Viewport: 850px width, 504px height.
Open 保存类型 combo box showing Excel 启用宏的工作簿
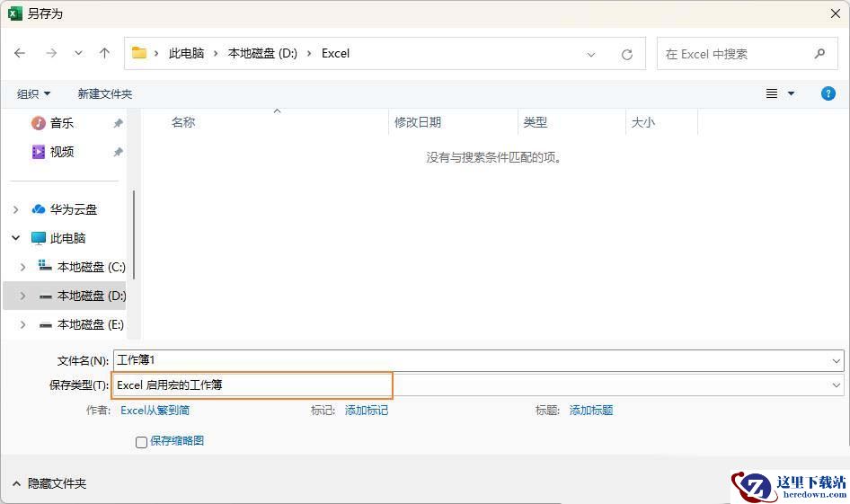(478, 385)
